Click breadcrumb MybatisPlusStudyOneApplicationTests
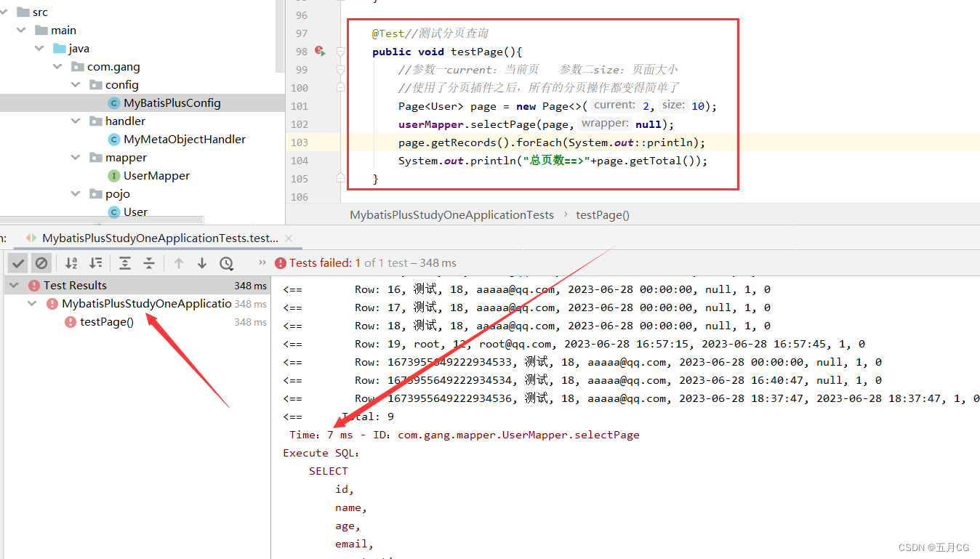The width and height of the screenshot is (980, 559). (x=451, y=215)
